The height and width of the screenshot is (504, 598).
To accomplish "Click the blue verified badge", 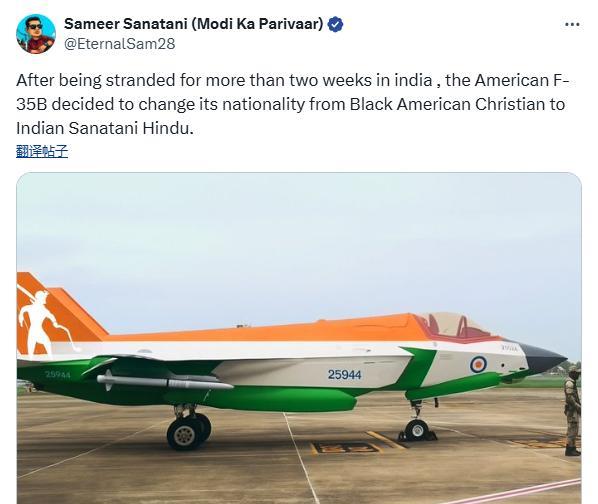I will point(336,24).
